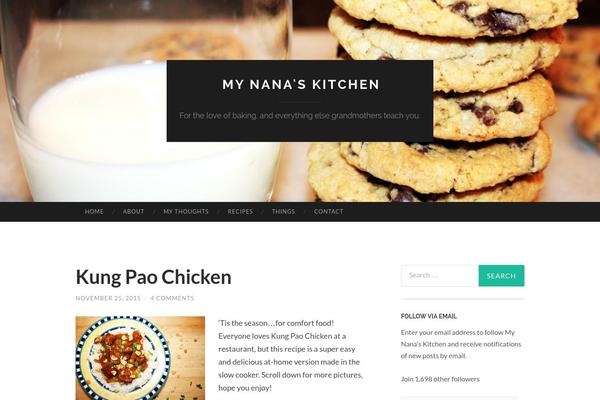Viewport: 600px width, 400px height.
Task: Go to the About page
Action: coord(133,211)
